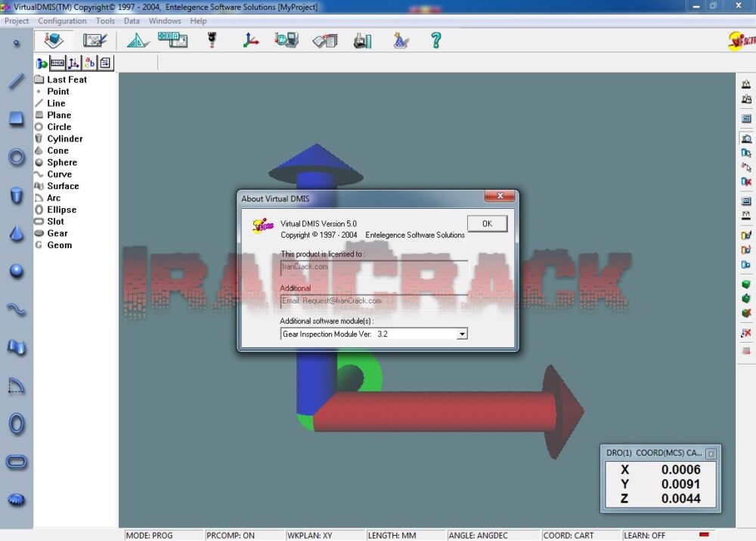Screen dimensions: 756x541
Task: Select the cone feature icon in left sidebar
Action: 17,234
